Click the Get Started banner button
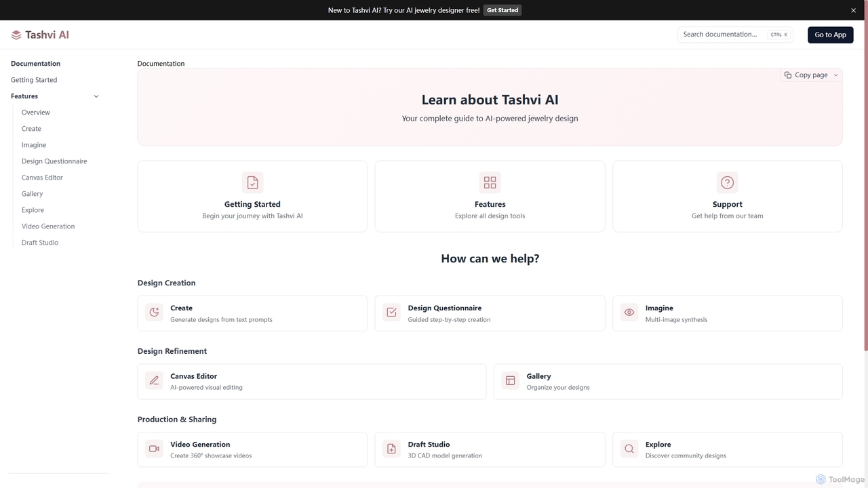The image size is (868, 488). pyautogui.click(x=502, y=10)
